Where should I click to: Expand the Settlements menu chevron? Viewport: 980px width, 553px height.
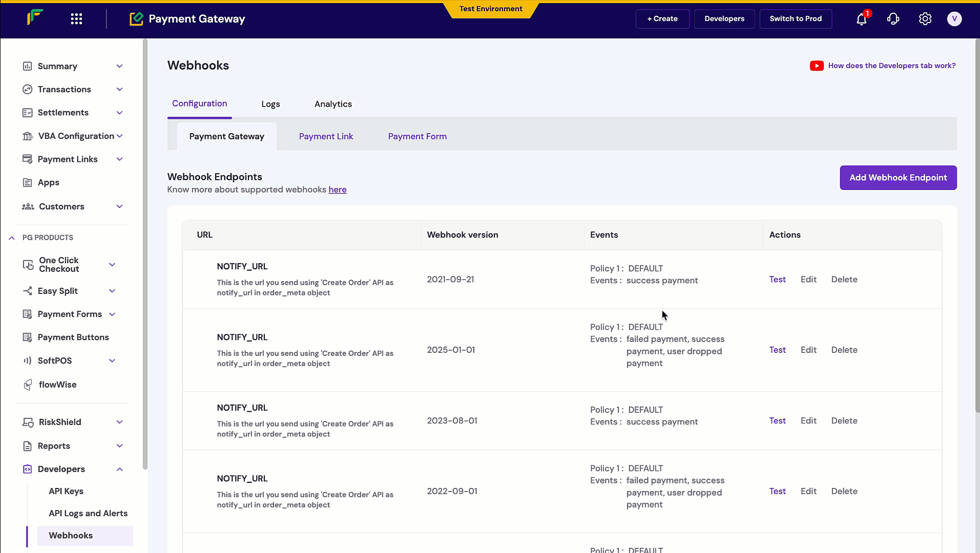click(119, 113)
